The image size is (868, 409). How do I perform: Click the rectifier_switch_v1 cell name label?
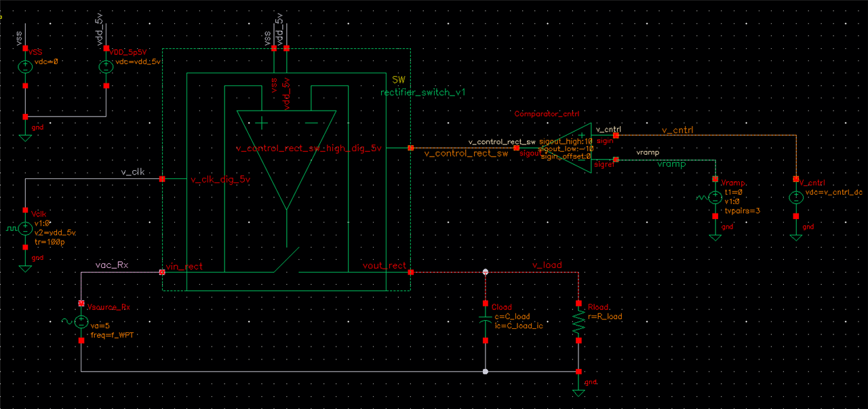[x=422, y=92]
